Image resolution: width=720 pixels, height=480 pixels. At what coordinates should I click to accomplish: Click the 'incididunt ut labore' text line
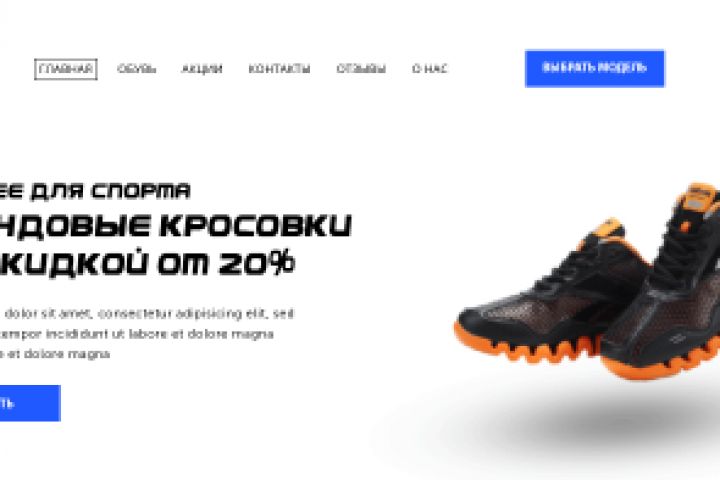coord(137,334)
